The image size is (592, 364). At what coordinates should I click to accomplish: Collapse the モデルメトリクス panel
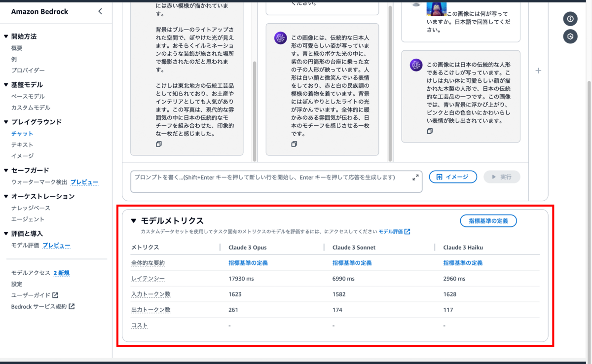tap(133, 221)
